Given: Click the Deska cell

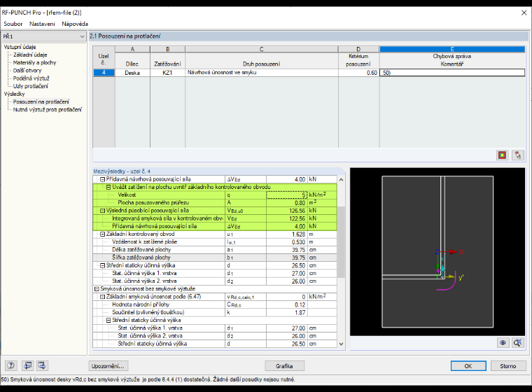Looking at the screenshot, I should coord(133,73).
